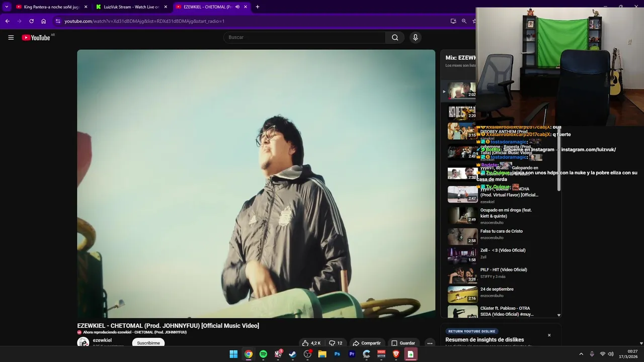Subscribe with the Suscribirme button
Screen dimensions: 644x362
click(x=148, y=343)
